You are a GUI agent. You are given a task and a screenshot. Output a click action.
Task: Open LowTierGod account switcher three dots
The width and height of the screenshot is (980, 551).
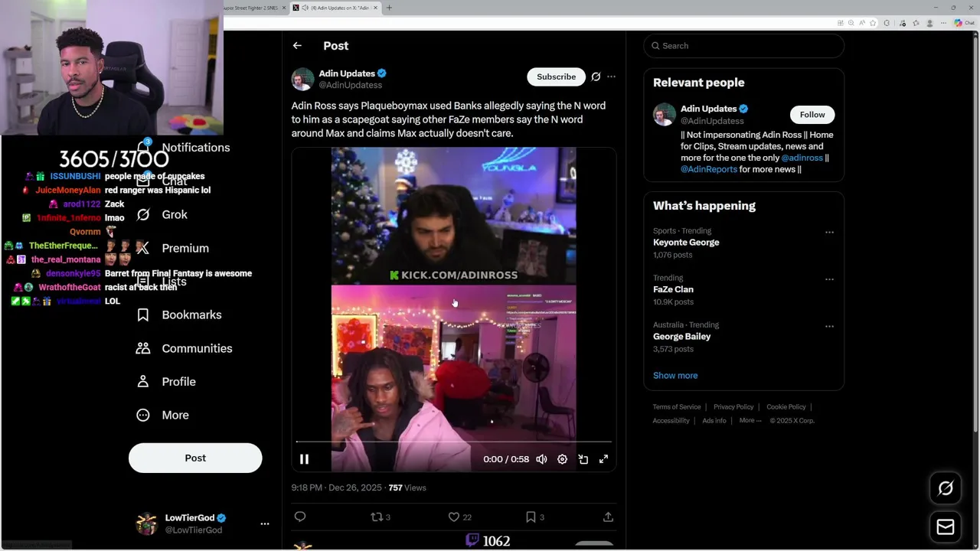[265, 523]
